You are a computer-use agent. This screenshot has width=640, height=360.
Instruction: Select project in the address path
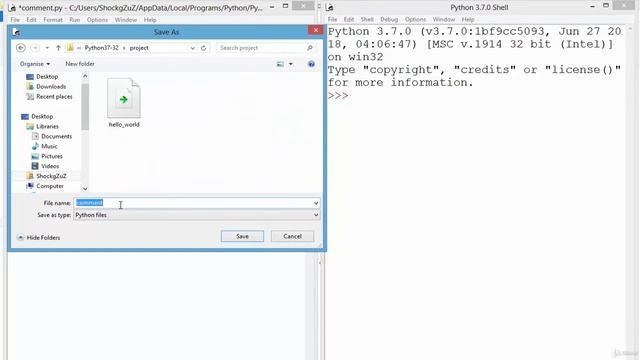pyautogui.click(x=139, y=48)
